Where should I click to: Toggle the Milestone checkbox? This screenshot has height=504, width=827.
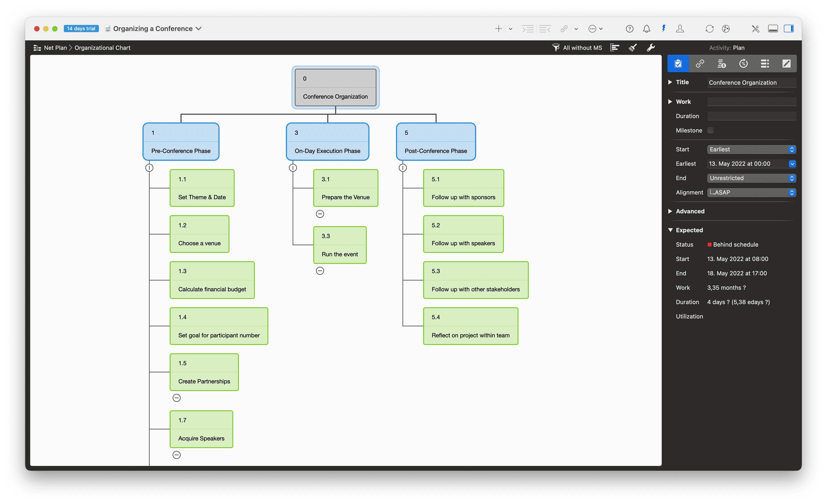point(710,130)
